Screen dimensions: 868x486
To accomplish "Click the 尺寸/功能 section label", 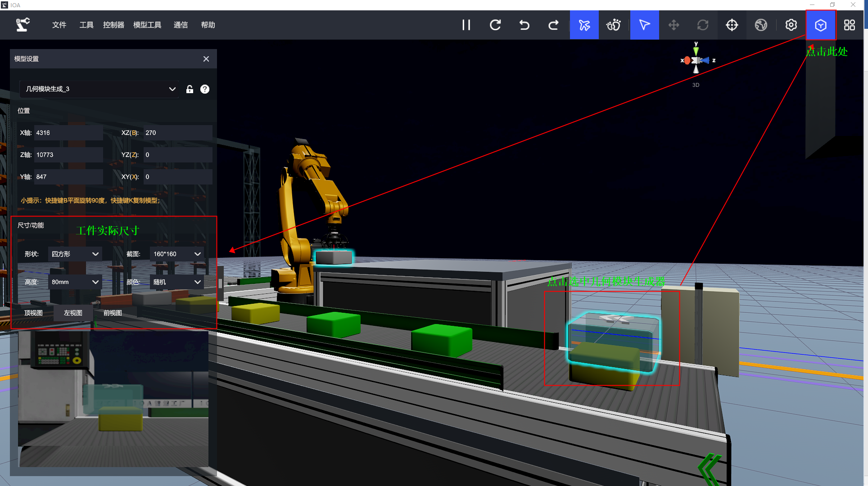I will (31, 225).
